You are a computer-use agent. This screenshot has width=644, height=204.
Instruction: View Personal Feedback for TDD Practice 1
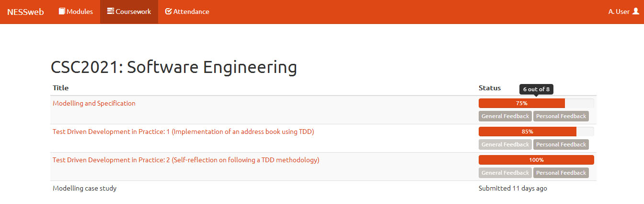pos(561,144)
